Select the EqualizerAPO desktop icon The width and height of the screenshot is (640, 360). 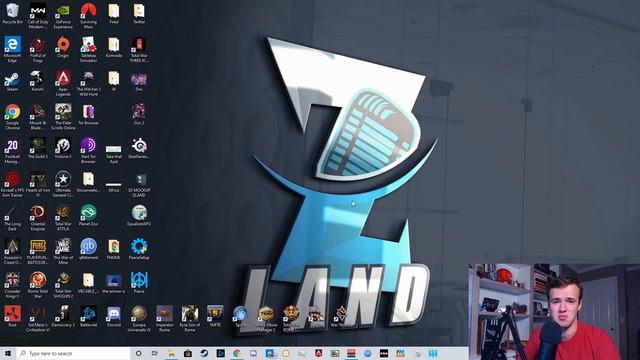point(139,216)
